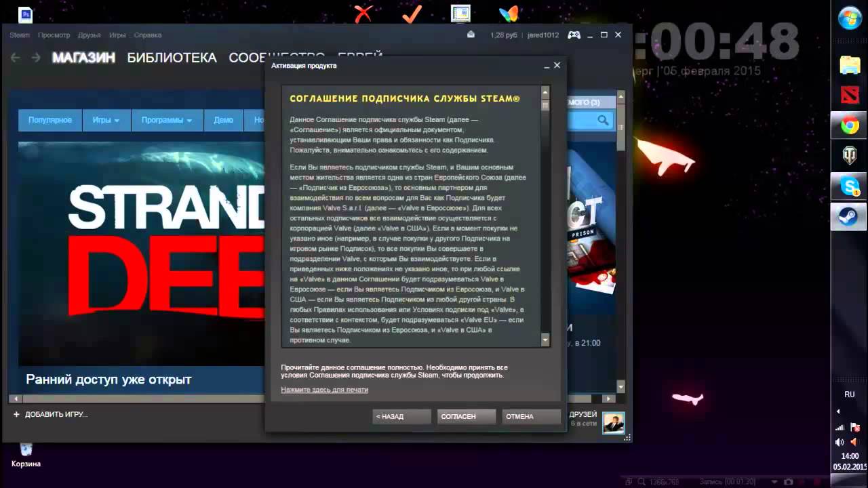Open the Steam menu
Image resolution: width=868 pixels, height=488 pixels.
click(x=19, y=35)
